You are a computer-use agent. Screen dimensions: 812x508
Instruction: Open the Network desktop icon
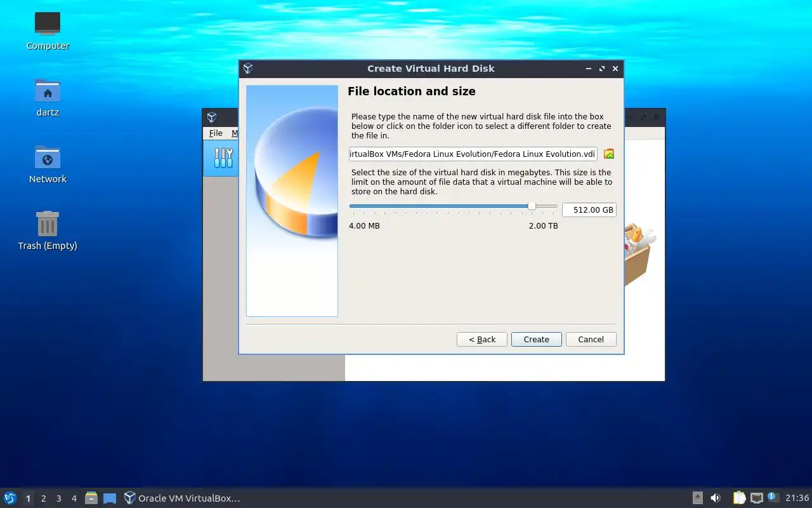(x=48, y=164)
